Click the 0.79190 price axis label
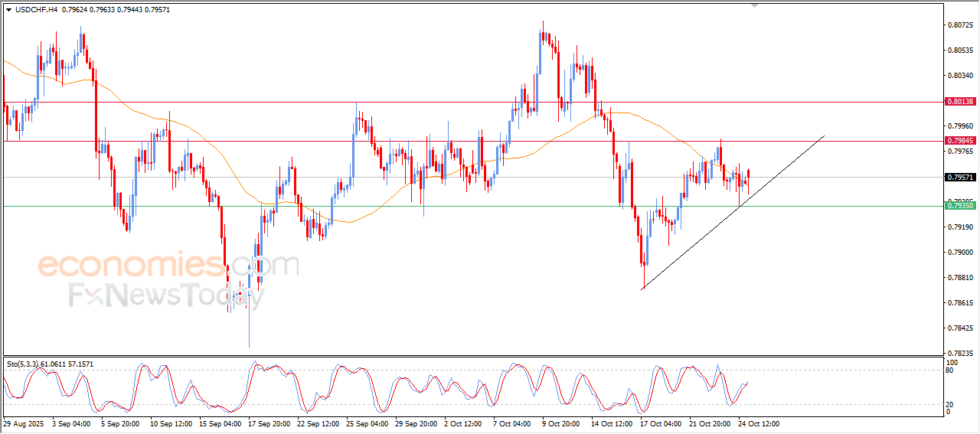Image resolution: width=980 pixels, height=434 pixels. [x=959, y=227]
